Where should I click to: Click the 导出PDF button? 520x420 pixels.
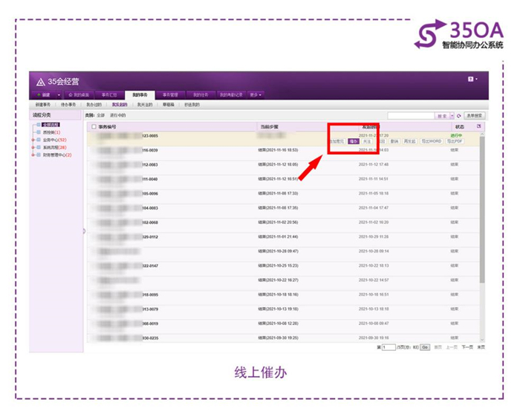(x=455, y=142)
